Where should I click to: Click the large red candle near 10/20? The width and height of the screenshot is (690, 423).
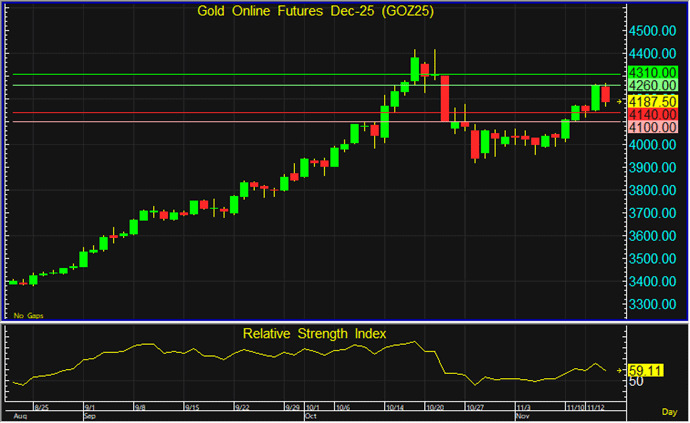445,98
